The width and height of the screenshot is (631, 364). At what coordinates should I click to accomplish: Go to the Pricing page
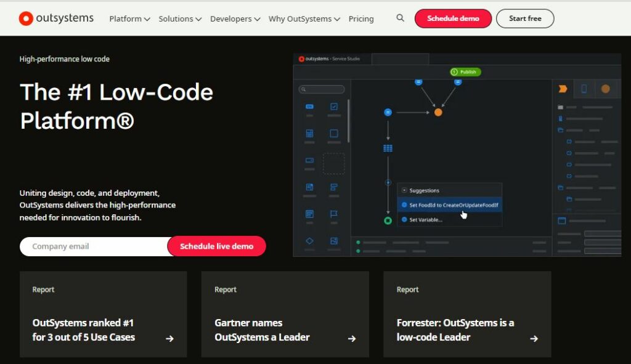[361, 19]
